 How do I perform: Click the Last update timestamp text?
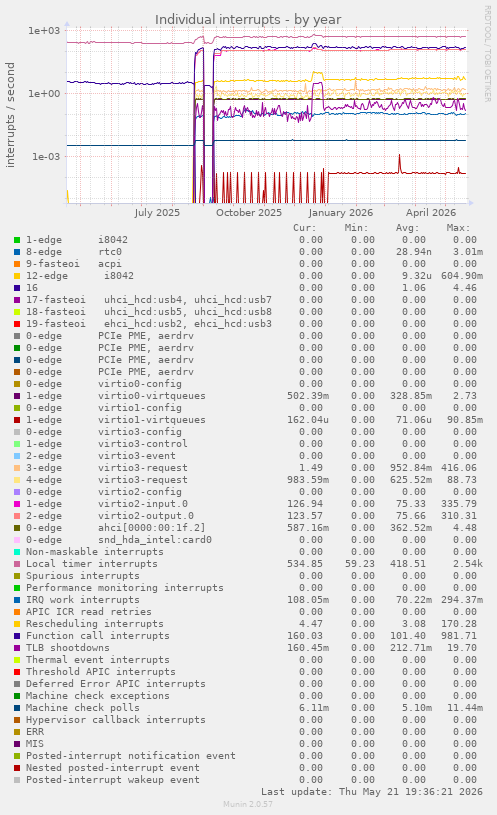click(x=372, y=792)
